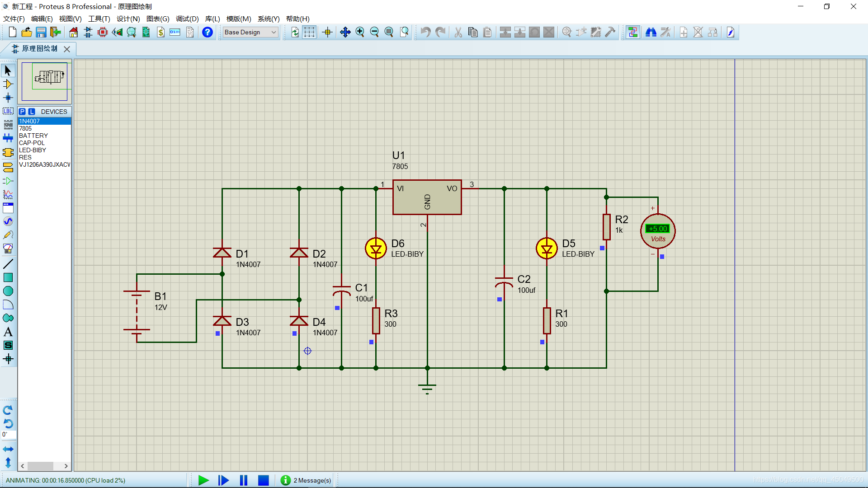
Task: Select 7805 in the devices list
Action: pos(25,128)
